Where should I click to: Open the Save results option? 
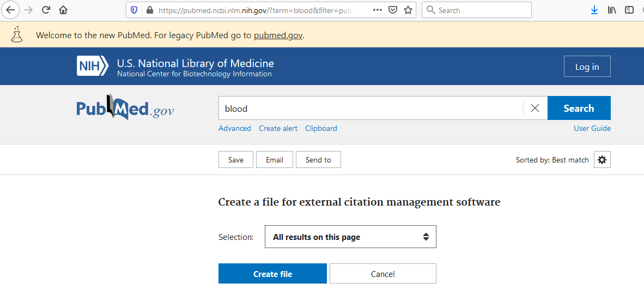tap(236, 160)
